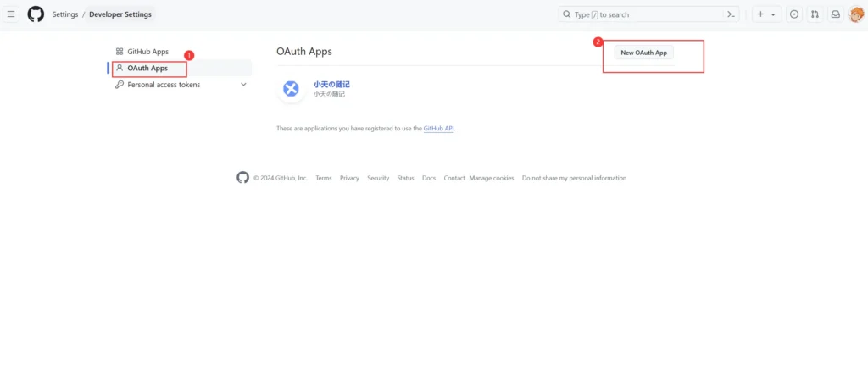Viewport: 868px width, 382px height.
Task: Click the OAuth Apps page heading
Action: (304, 52)
